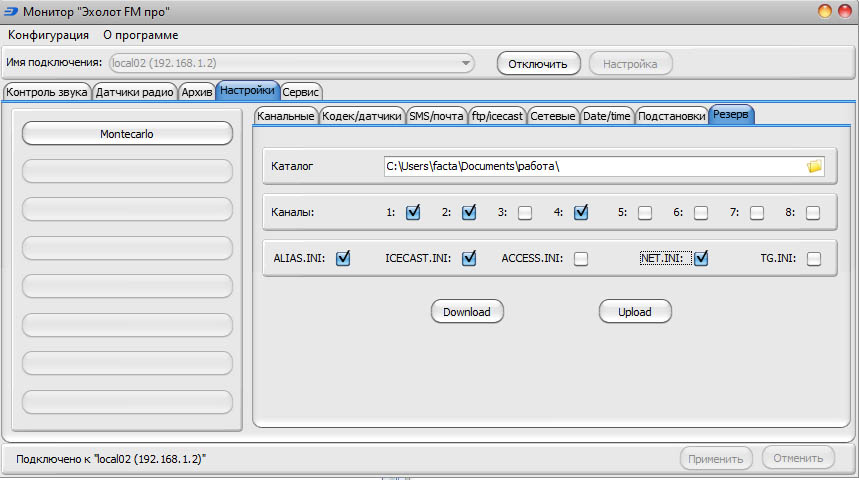Select the Montecarlo station button
Image resolution: width=859 pixels, height=480 pixels.
tap(127, 133)
